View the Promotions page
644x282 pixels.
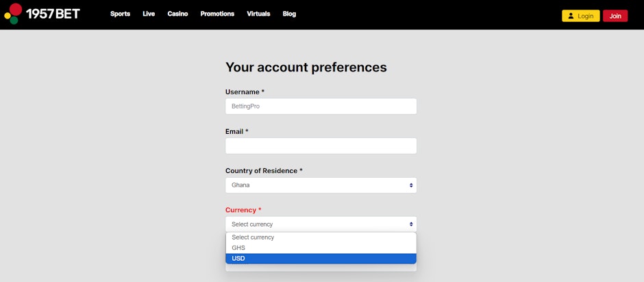pos(217,14)
